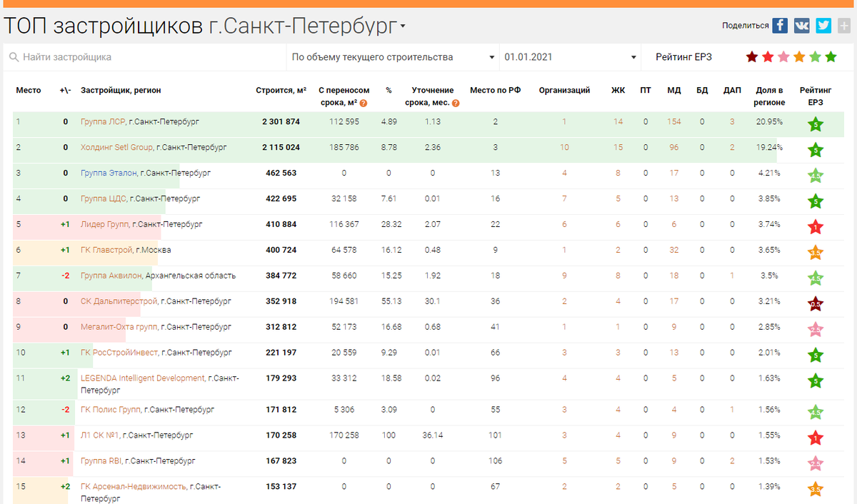
Task: Open more sharing options plus icon
Action: click(x=843, y=26)
